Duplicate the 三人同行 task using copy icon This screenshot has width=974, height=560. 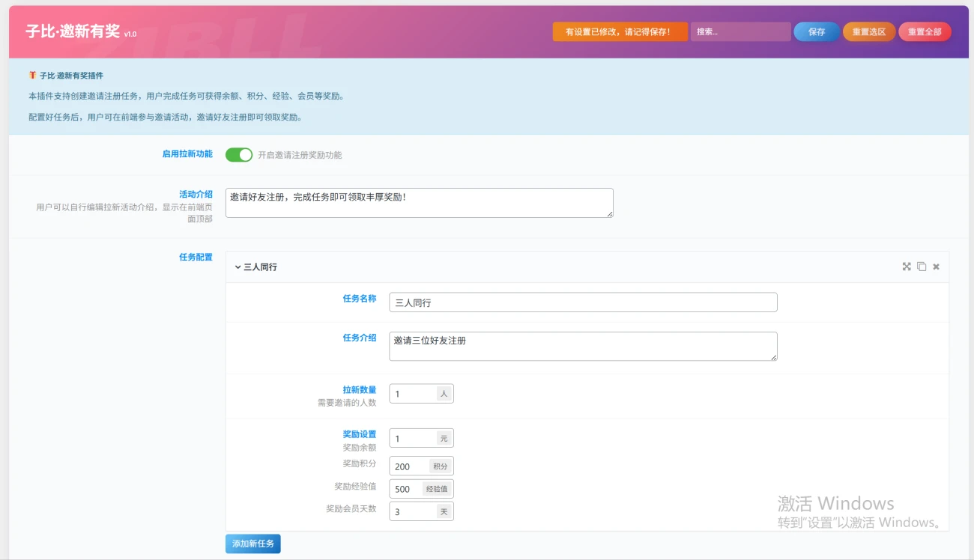(x=921, y=266)
